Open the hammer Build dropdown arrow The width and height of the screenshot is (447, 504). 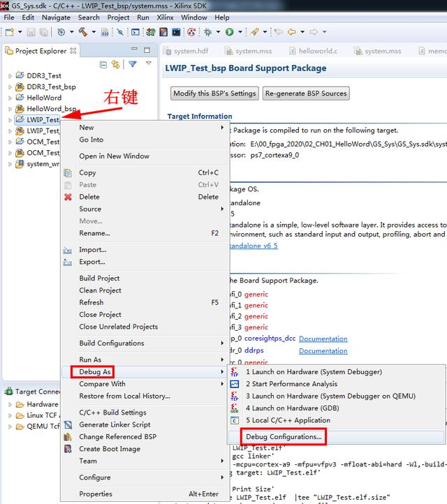pos(94,32)
